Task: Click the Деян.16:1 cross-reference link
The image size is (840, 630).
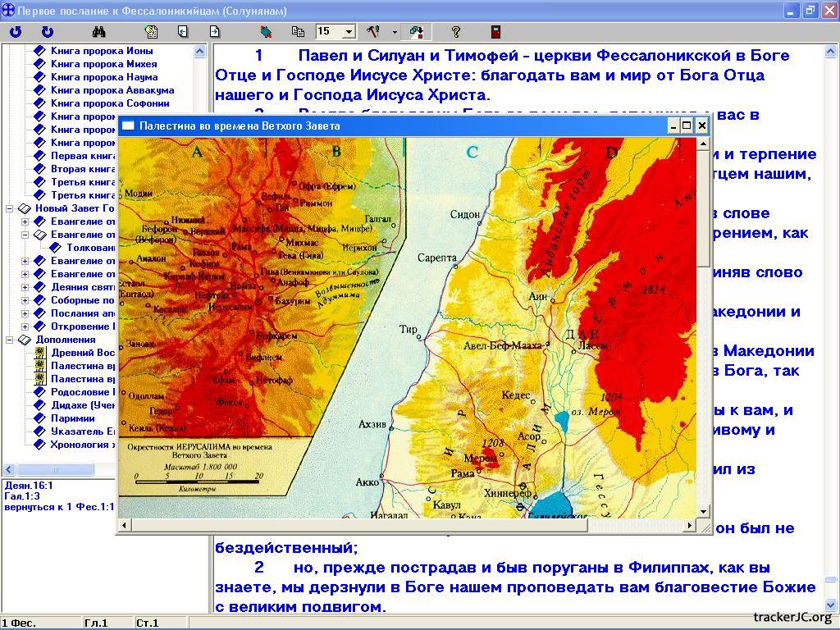Action: click(x=28, y=485)
